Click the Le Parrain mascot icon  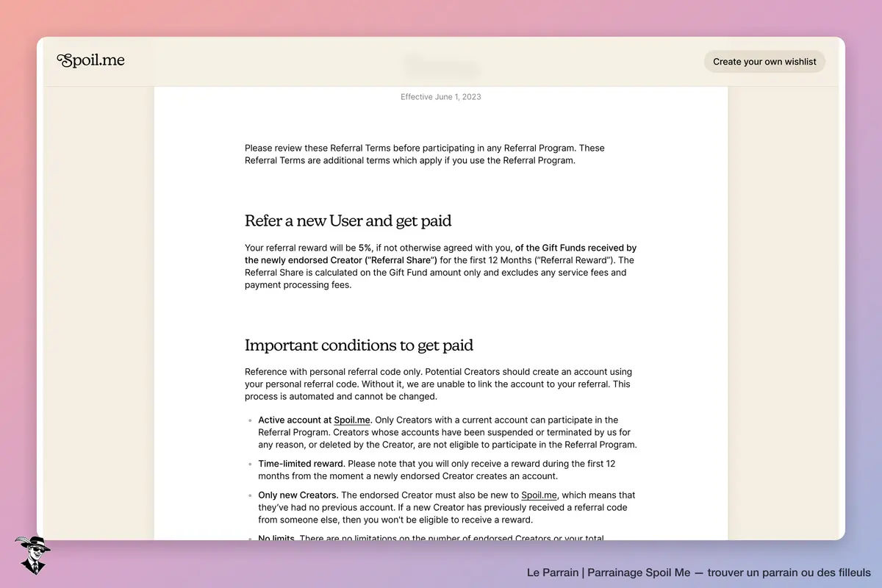click(32, 555)
